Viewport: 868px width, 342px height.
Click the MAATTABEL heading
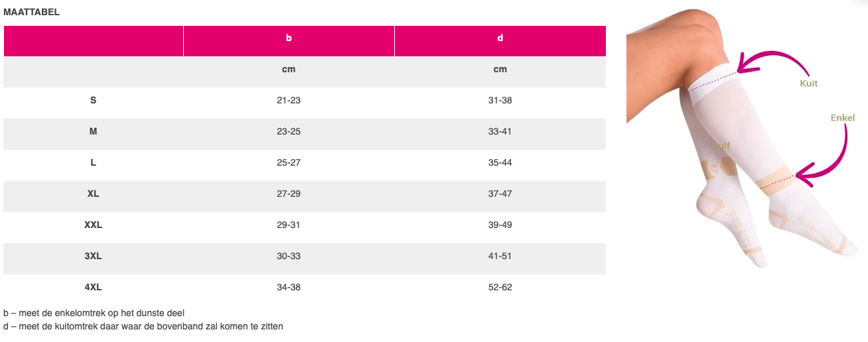click(x=31, y=12)
